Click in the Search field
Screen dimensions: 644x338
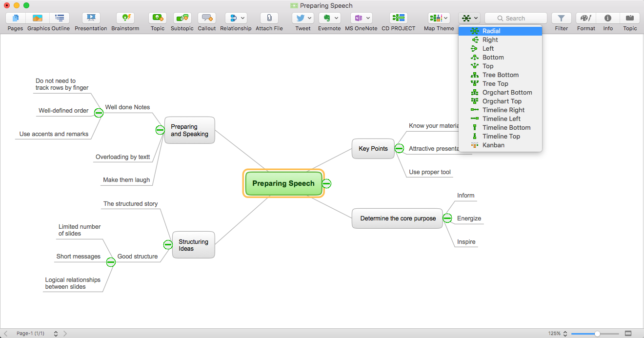[516, 18]
